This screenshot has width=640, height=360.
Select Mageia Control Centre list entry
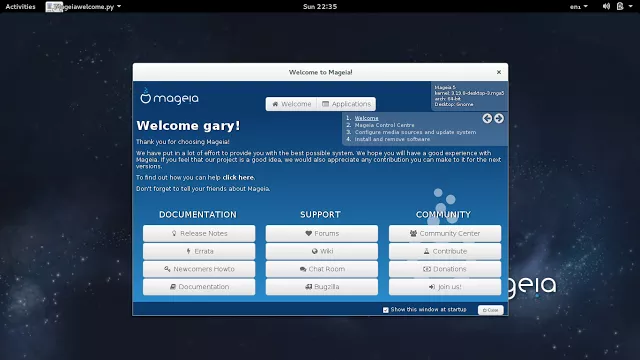384,125
